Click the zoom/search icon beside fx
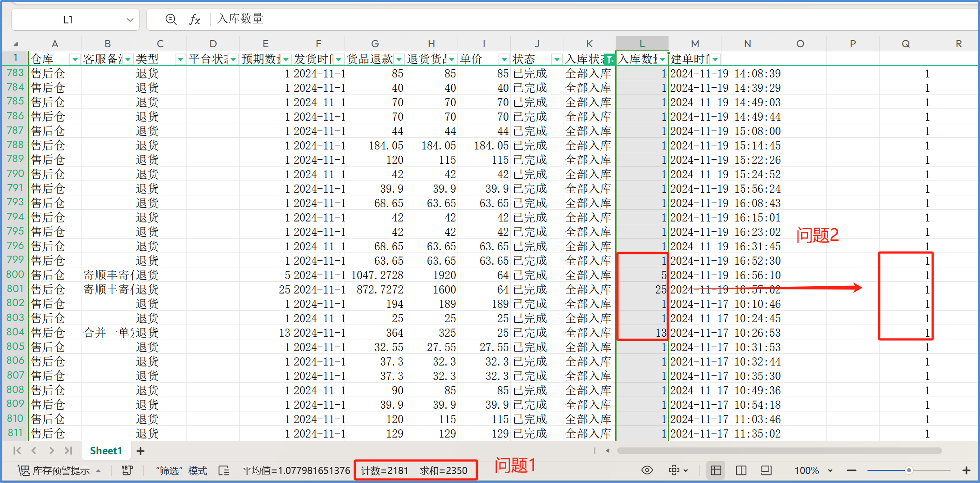This screenshot has width=980, height=483. coord(171,19)
